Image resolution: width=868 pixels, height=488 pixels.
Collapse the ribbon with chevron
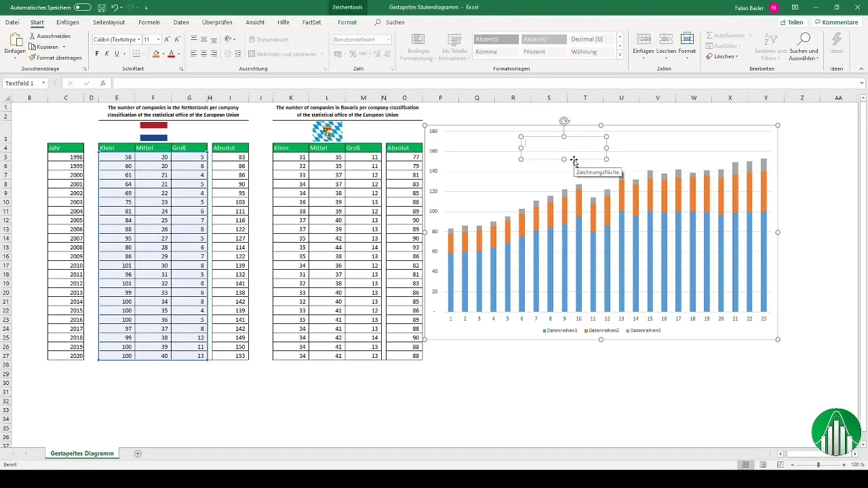click(x=861, y=68)
